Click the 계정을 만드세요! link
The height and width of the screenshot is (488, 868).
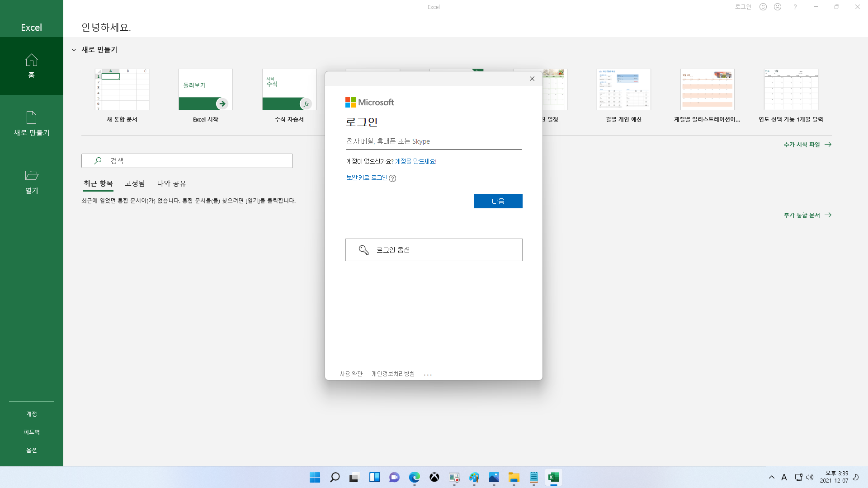click(x=416, y=161)
